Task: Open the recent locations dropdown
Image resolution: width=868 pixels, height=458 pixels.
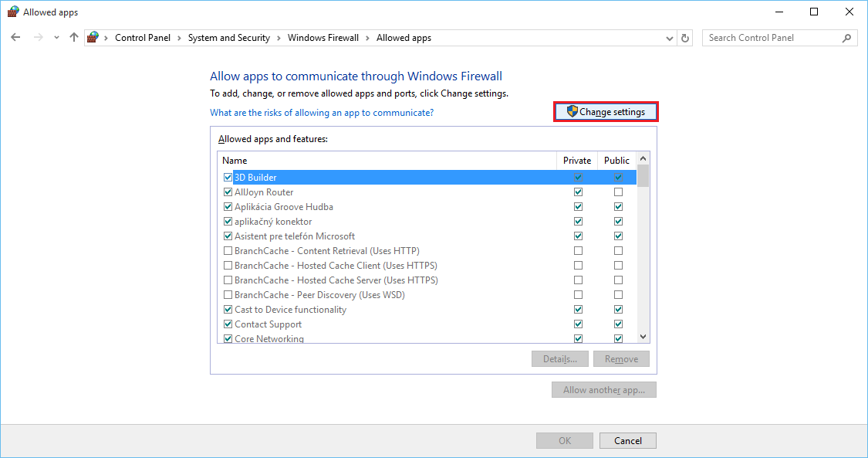Action: tap(56, 38)
